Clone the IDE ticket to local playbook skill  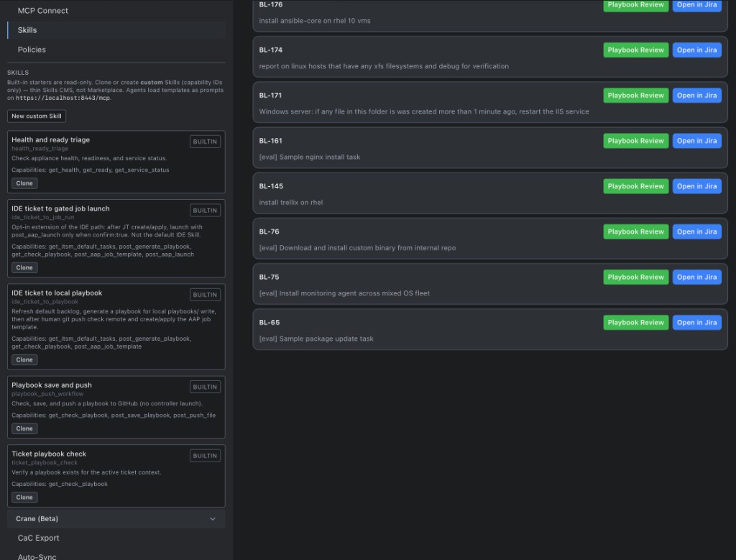(x=24, y=359)
